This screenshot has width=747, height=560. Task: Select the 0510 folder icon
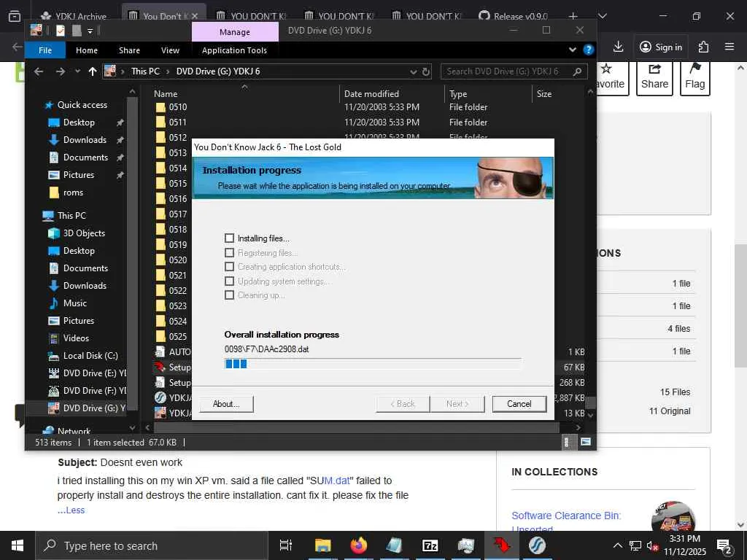(160, 107)
